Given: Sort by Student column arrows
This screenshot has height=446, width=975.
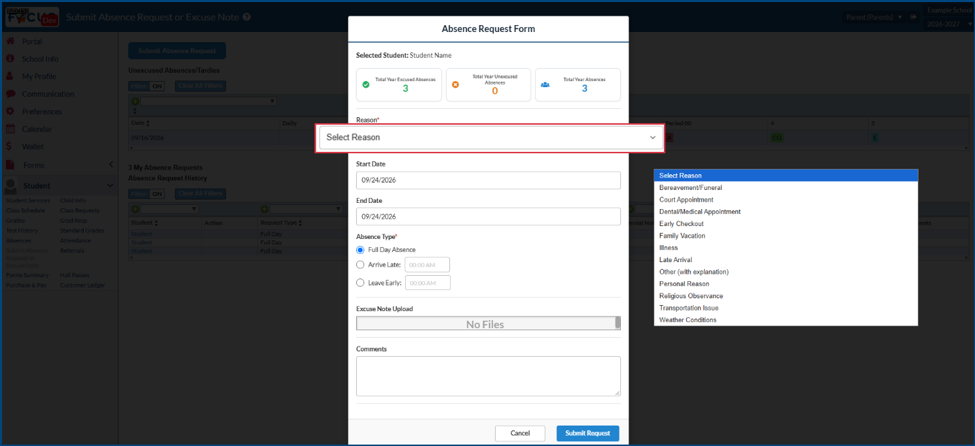Looking at the screenshot, I should (x=156, y=223).
